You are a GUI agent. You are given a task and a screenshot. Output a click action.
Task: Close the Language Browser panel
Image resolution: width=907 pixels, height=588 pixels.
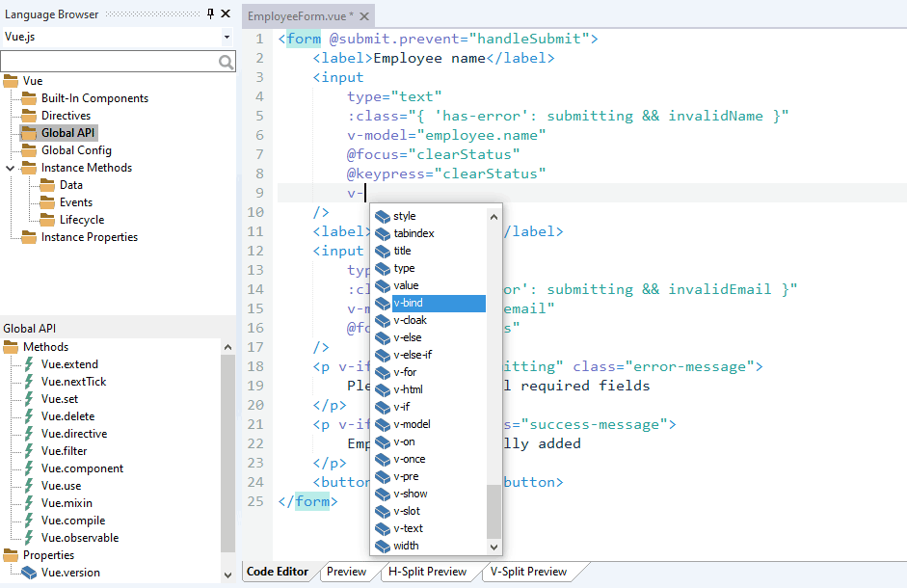226,13
